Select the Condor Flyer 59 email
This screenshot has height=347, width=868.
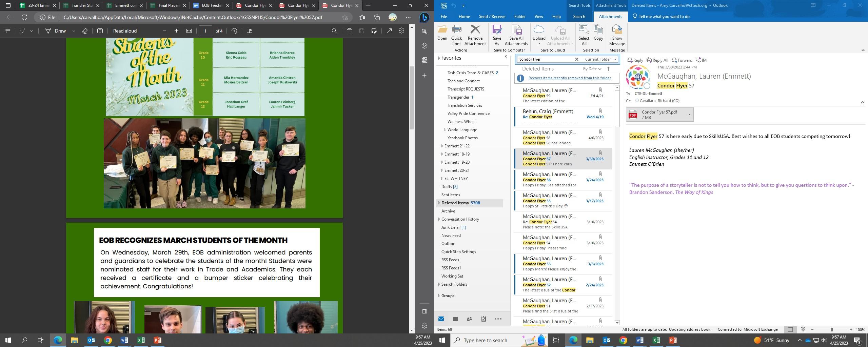click(x=563, y=96)
